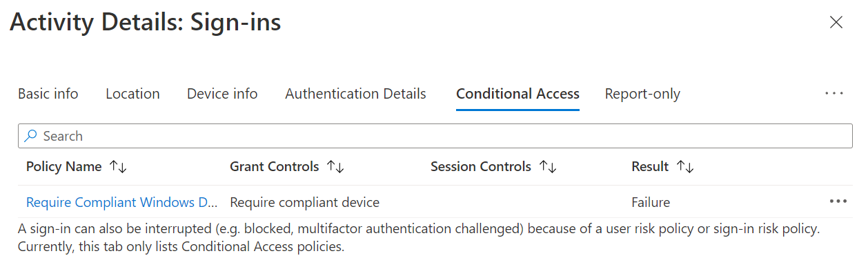Click the sort arrows beside Result
Viewport: 868px width, 278px height.
685,167
